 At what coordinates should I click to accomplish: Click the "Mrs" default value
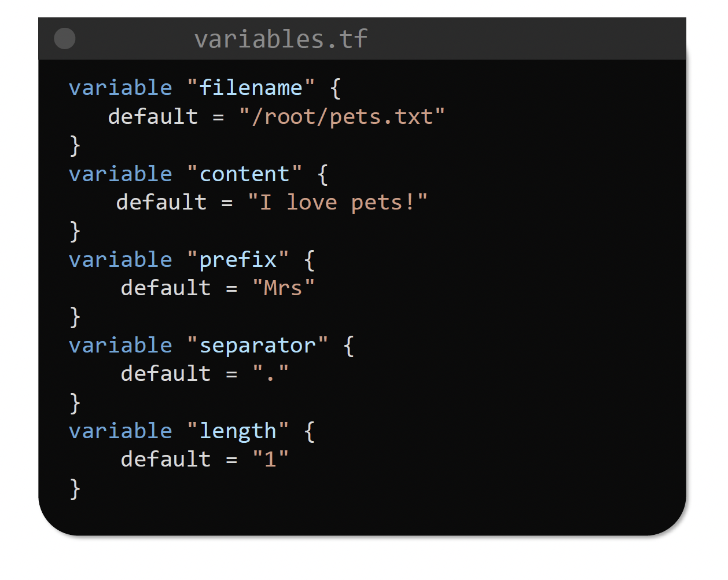coord(284,288)
